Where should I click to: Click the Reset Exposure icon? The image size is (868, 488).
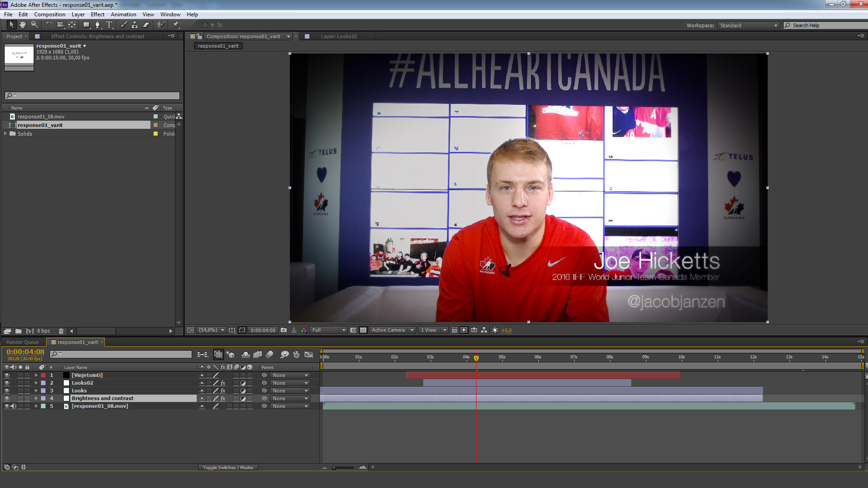495,330
